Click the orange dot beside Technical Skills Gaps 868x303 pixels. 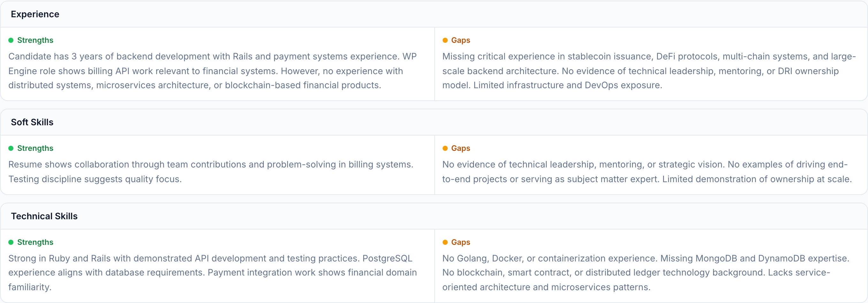(445, 242)
